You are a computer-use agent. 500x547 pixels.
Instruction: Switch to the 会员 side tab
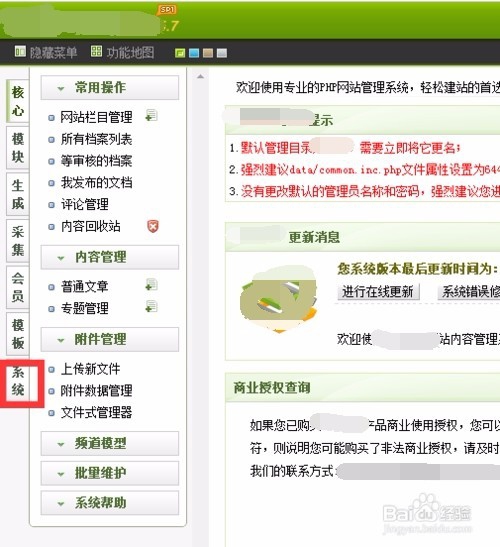click(x=18, y=287)
